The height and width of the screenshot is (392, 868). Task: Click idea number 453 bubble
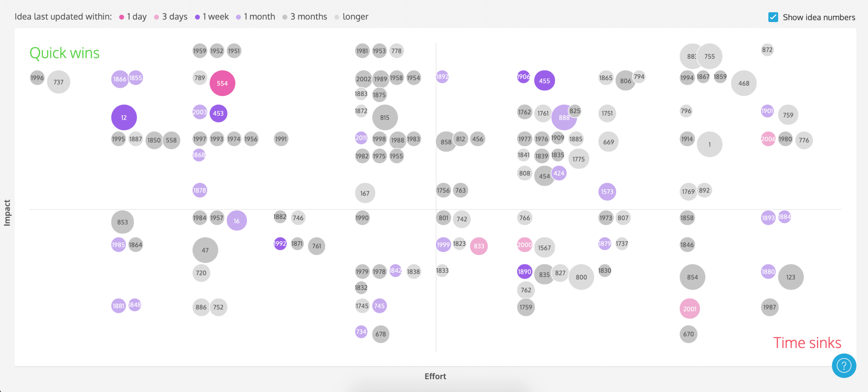tap(219, 114)
